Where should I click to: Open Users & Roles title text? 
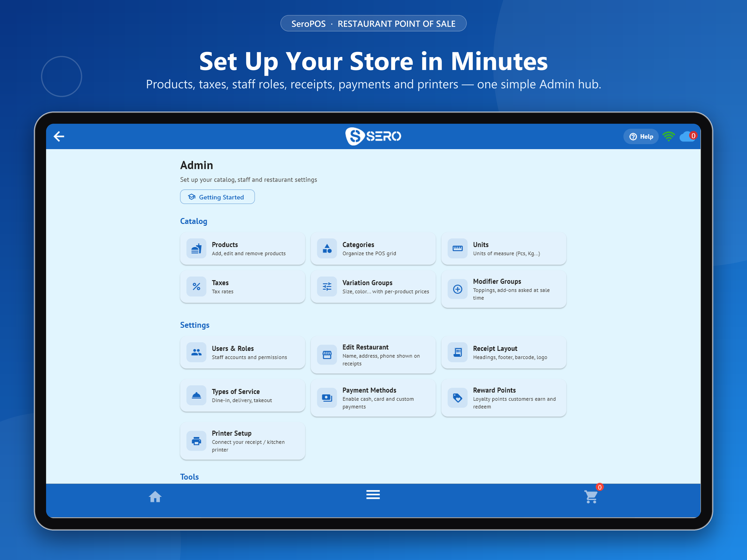click(233, 348)
